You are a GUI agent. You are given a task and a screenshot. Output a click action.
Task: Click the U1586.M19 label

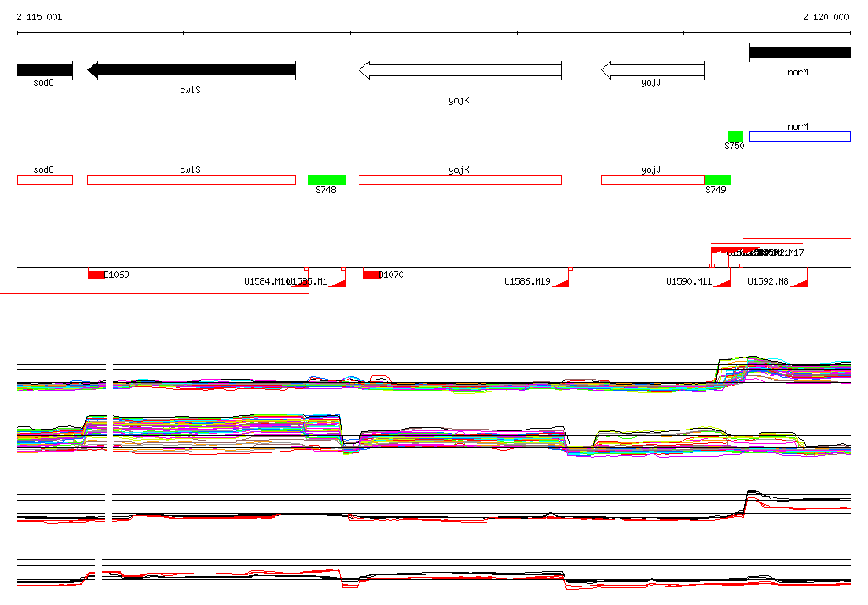pos(527,282)
